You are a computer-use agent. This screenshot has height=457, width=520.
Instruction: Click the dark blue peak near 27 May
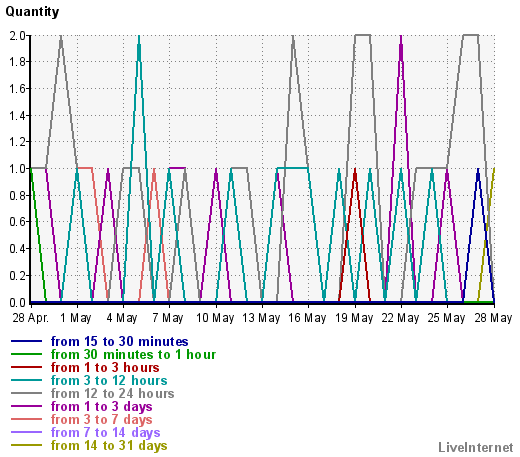click(478, 169)
